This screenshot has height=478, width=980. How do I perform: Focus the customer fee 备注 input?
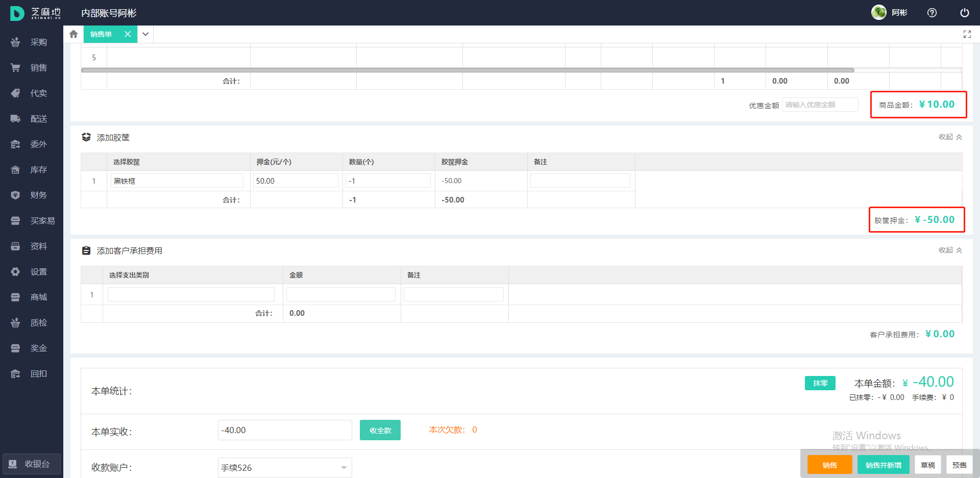pos(454,294)
